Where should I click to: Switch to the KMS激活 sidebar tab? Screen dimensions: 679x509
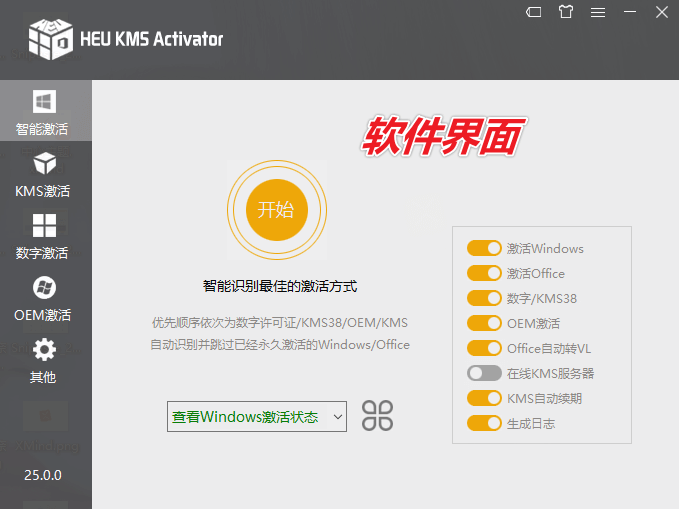tap(43, 174)
